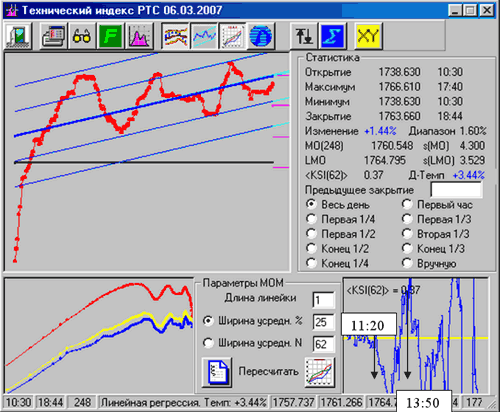Select the Первый час radio button

407,204
